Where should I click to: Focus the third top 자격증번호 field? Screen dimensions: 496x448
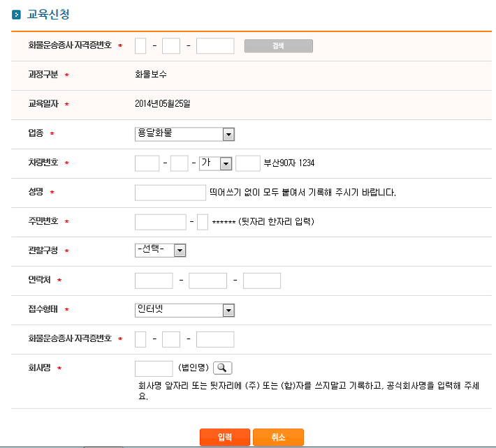pyautogui.click(x=215, y=46)
